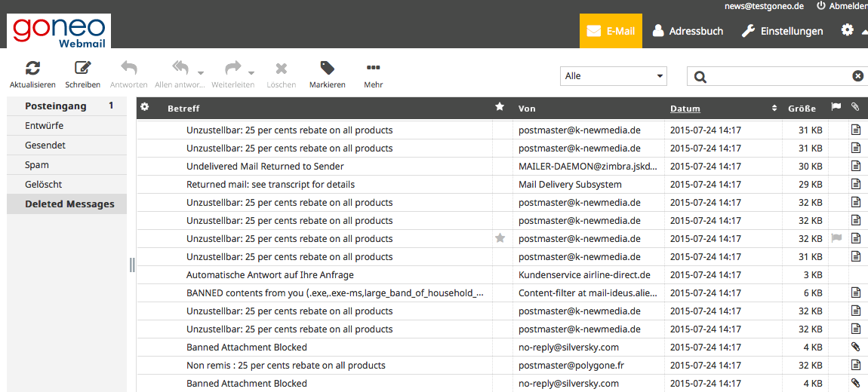Toggle star on the starred Unzustellbar message
Image resolution: width=868 pixels, height=392 pixels.
point(500,238)
